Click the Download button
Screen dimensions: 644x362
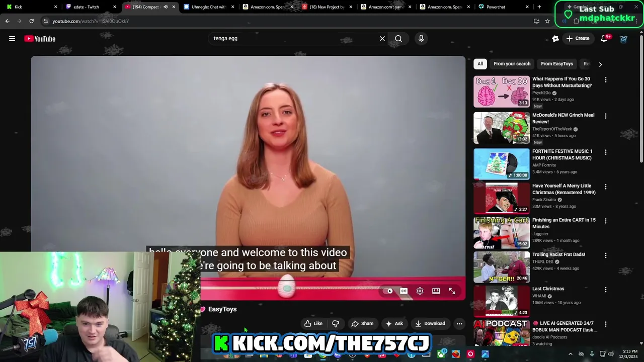(430, 324)
